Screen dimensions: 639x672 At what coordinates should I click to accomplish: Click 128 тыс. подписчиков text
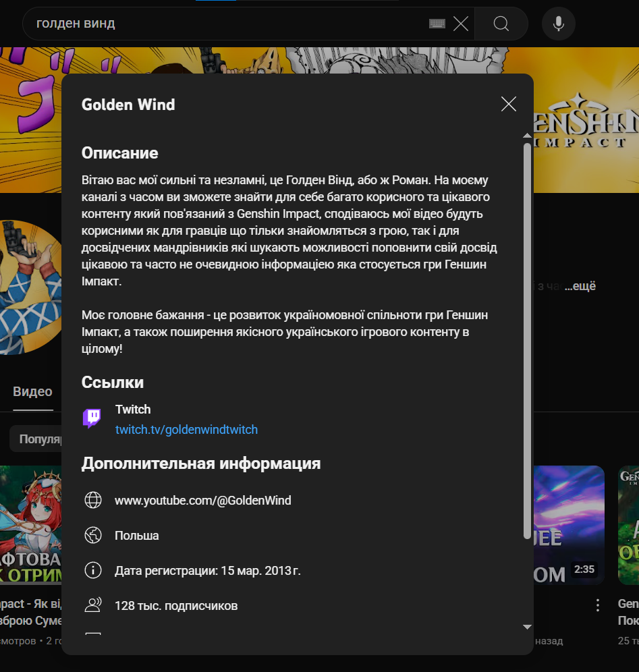click(x=176, y=606)
